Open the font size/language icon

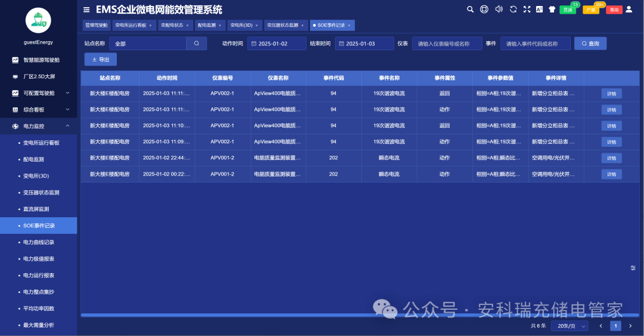pos(539,9)
